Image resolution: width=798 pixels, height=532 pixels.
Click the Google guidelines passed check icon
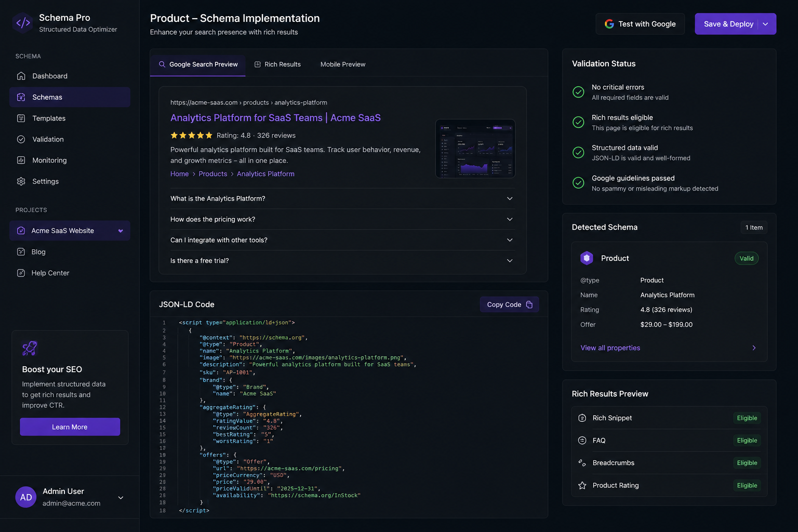coord(578,183)
